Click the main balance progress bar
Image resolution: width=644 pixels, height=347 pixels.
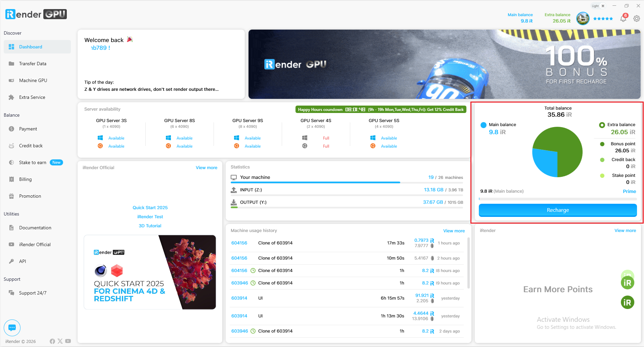click(557, 199)
